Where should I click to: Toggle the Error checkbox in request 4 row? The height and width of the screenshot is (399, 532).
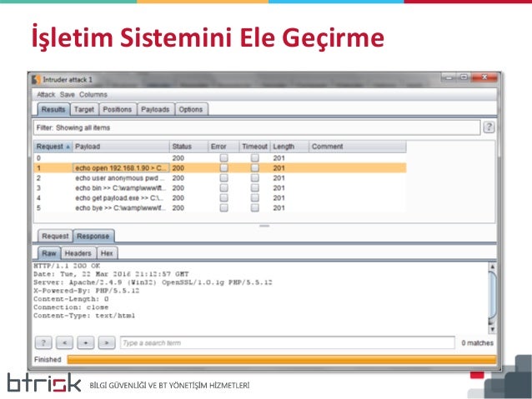coord(224,198)
